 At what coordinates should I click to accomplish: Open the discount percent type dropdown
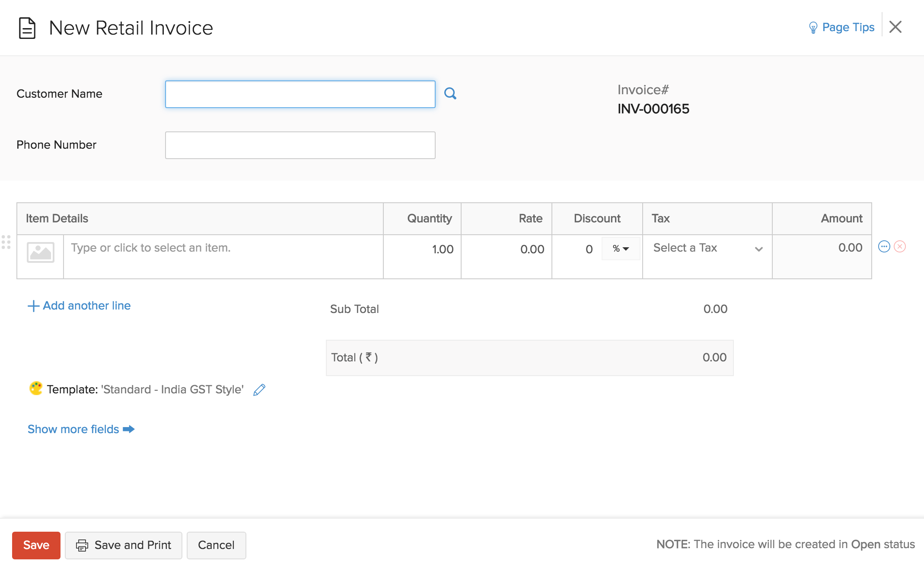[621, 249]
